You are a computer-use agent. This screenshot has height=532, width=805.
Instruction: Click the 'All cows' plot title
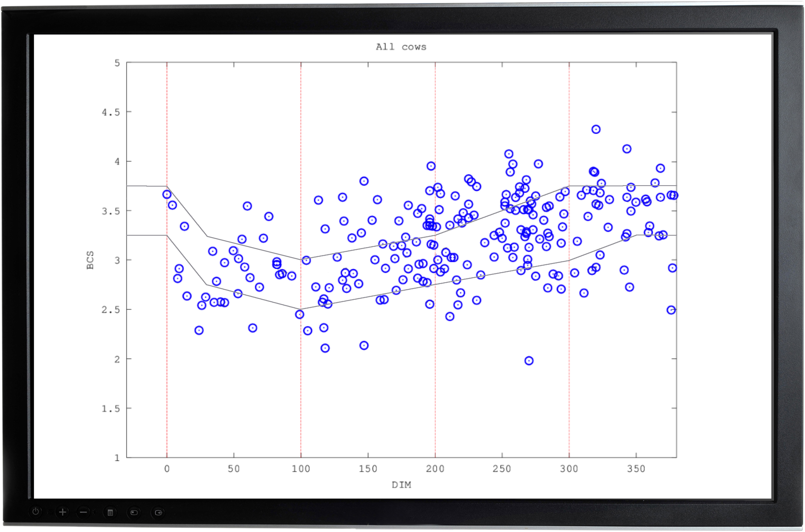(401, 47)
